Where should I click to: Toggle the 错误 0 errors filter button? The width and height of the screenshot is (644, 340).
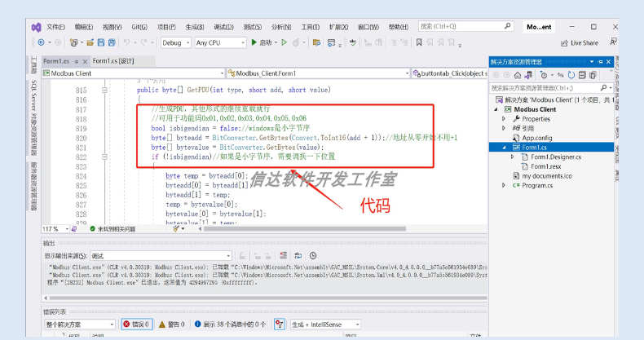point(137,325)
